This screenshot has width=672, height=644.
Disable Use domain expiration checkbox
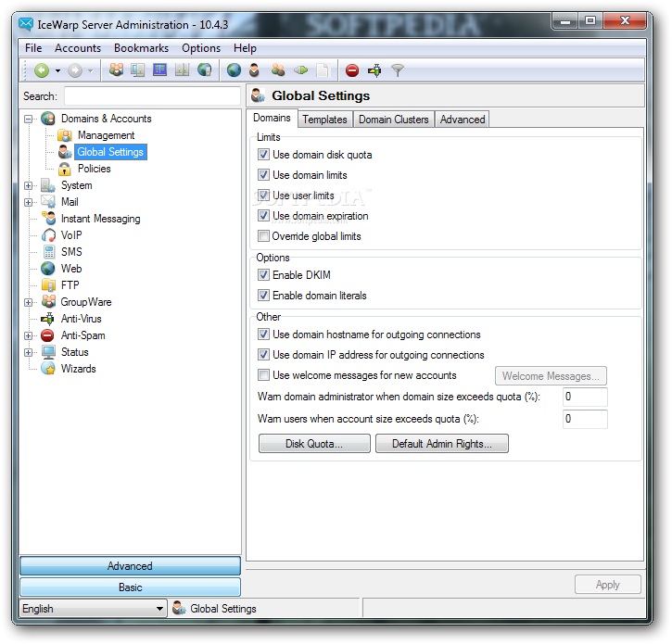(x=263, y=216)
